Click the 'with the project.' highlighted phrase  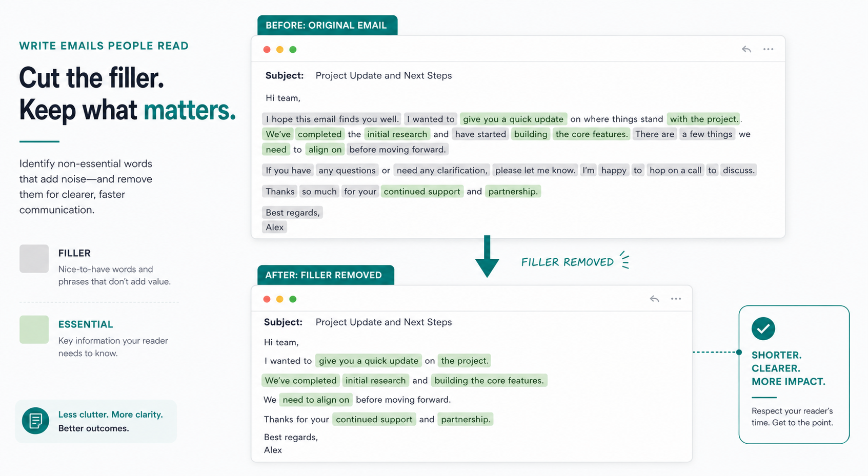coord(703,119)
